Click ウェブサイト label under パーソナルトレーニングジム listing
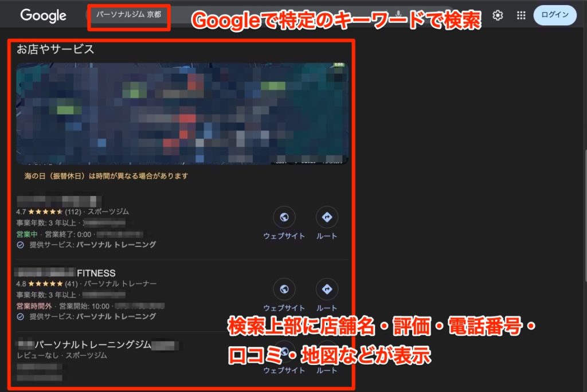 pos(284,370)
